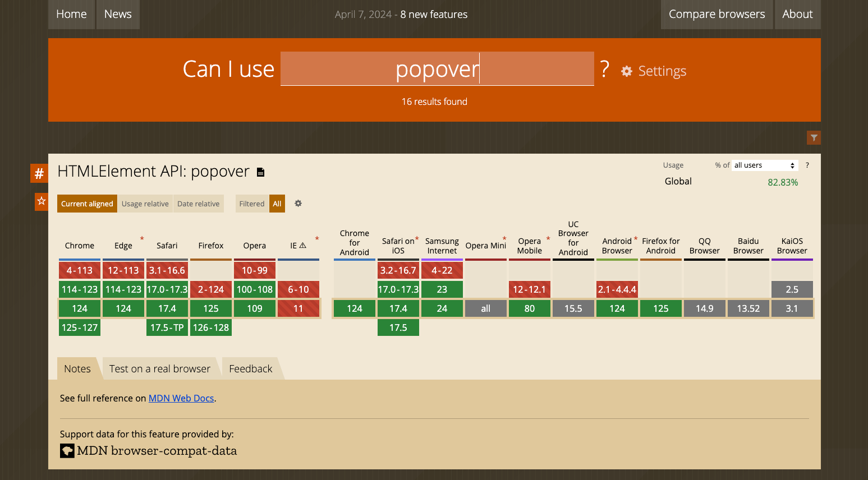
Task: View the 8 new features announcement
Action: [x=433, y=14]
